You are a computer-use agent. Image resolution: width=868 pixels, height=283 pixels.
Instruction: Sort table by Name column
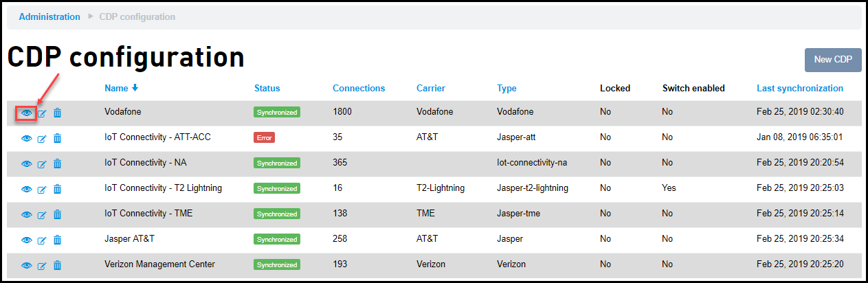point(116,88)
